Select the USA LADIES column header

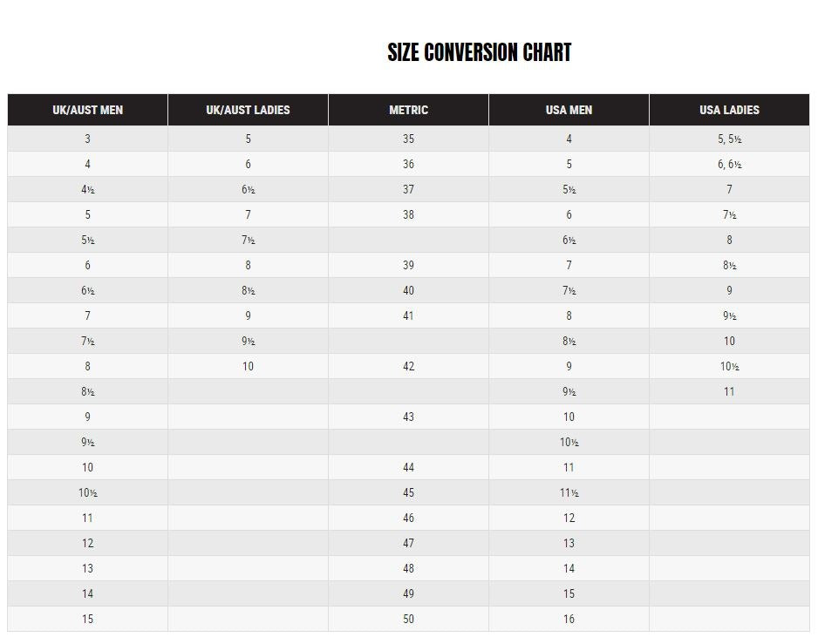tap(729, 110)
